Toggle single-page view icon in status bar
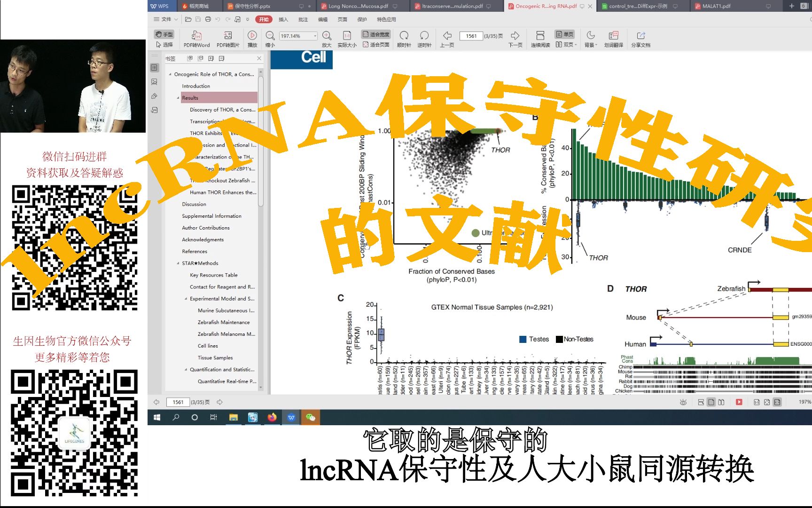Image resolution: width=812 pixels, height=508 pixels. coord(711,402)
